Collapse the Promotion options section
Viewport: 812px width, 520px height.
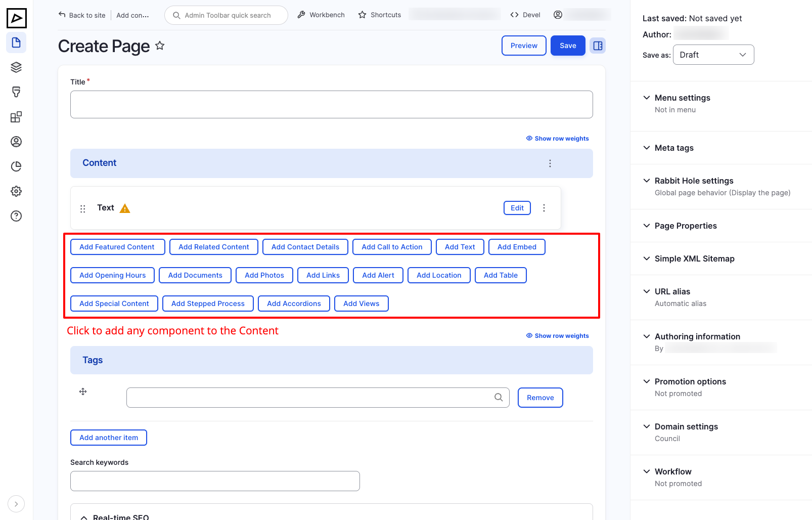pyautogui.click(x=690, y=381)
